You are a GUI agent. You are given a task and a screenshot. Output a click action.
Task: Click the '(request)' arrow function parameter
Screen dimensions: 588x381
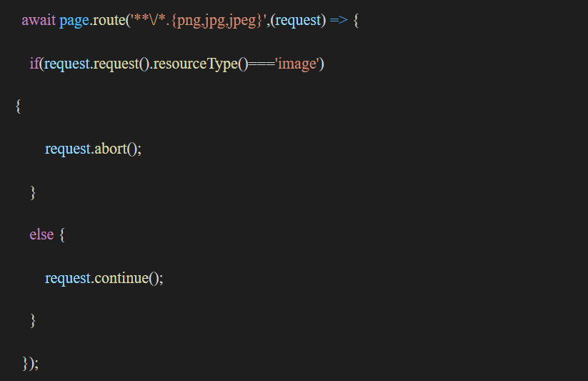(298, 20)
